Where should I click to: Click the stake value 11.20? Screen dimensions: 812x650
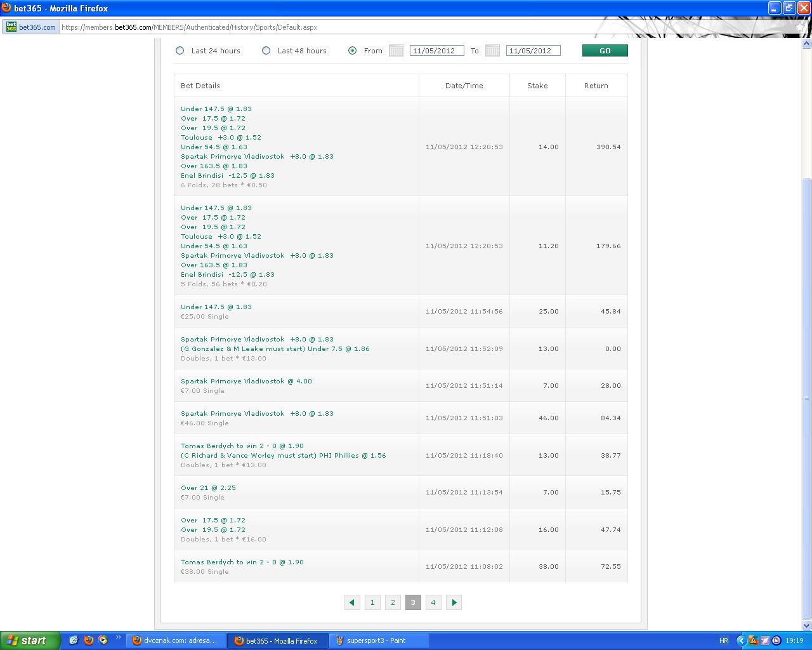(549, 246)
